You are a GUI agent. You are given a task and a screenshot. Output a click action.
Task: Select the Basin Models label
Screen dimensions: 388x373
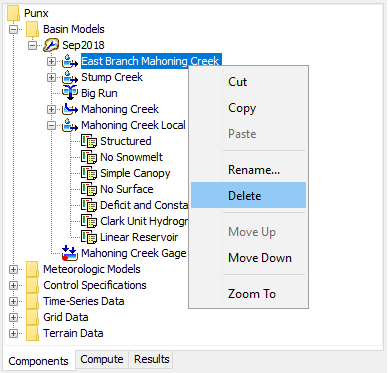[x=74, y=29]
